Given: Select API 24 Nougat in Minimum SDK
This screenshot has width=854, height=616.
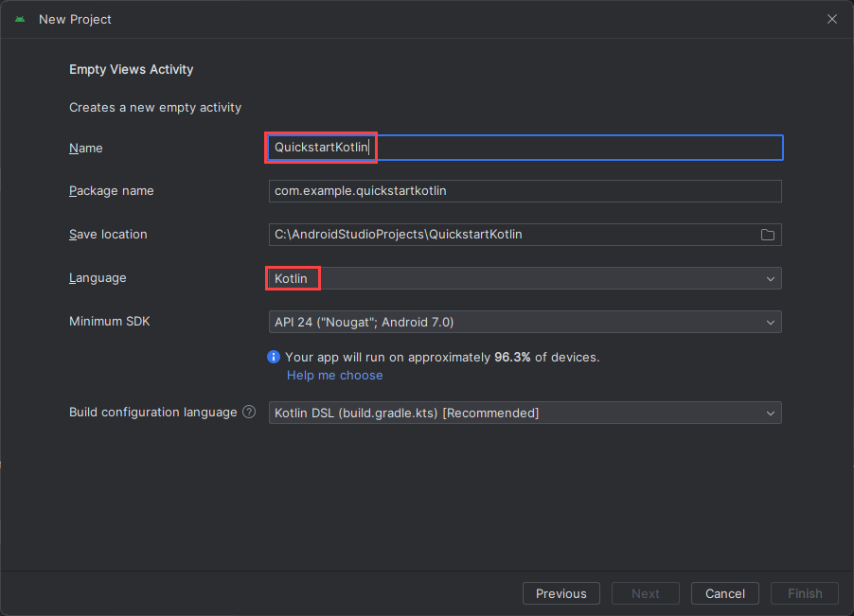Looking at the screenshot, I should (379, 322).
